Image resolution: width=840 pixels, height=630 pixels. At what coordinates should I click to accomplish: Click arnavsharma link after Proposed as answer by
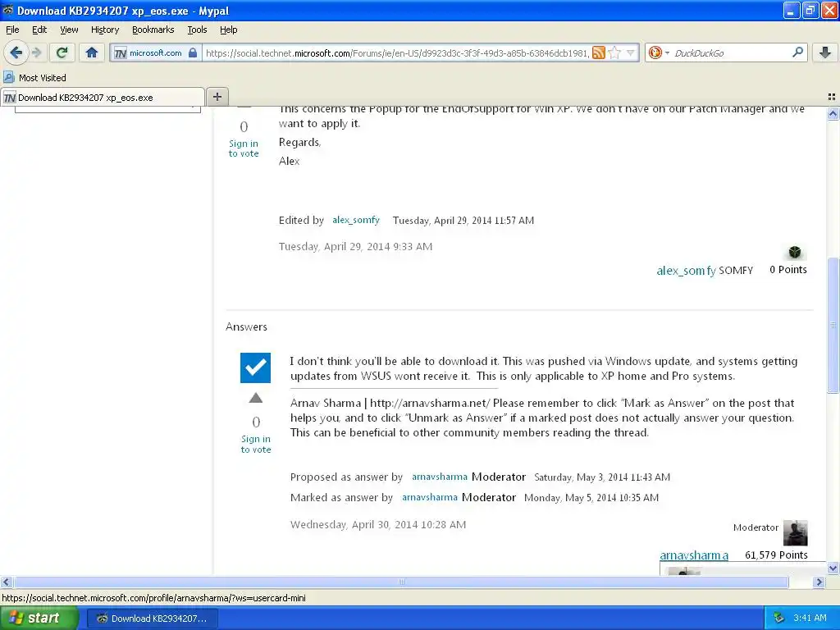click(x=440, y=477)
